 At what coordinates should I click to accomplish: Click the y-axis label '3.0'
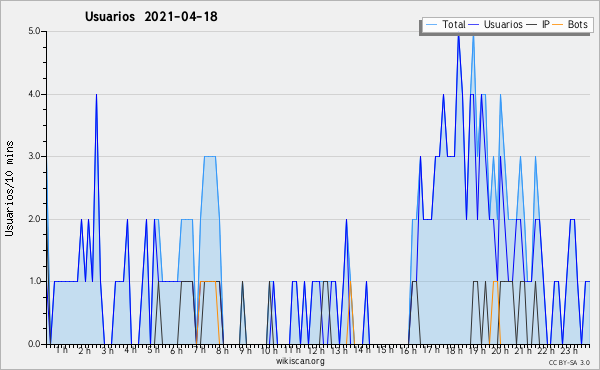point(34,156)
